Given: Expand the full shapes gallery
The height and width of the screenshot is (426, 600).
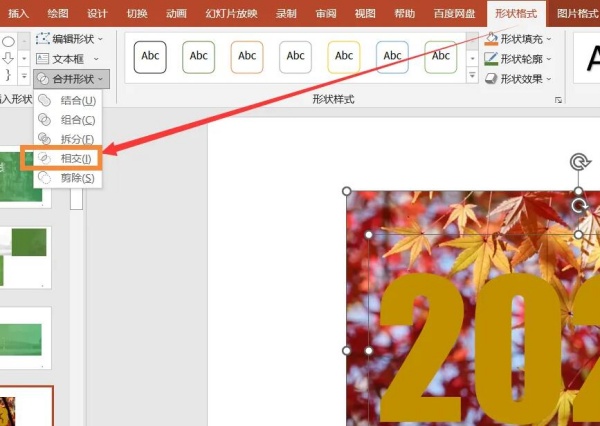Looking at the screenshot, I should (x=24, y=75).
